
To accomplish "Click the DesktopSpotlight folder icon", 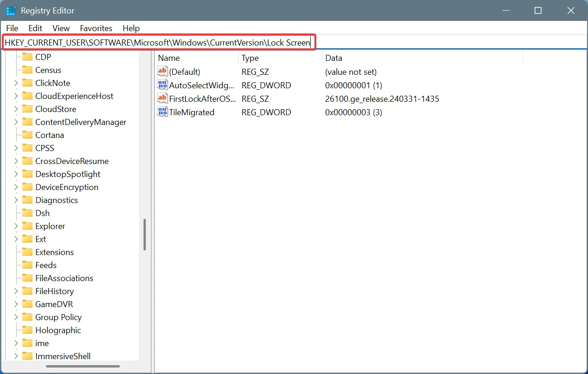I will (27, 174).
